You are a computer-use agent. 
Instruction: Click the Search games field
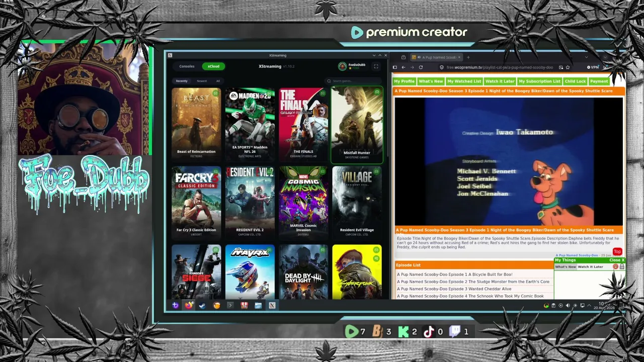pos(352,81)
